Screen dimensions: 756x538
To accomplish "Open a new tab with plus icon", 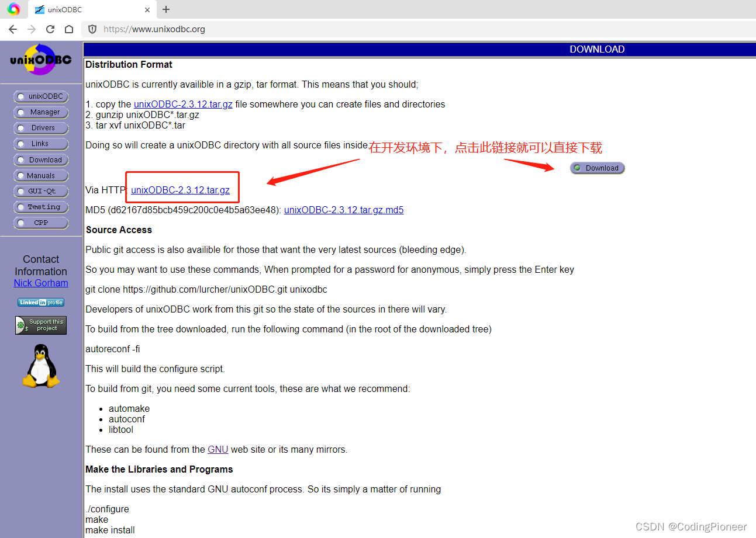I will pyautogui.click(x=166, y=9).
